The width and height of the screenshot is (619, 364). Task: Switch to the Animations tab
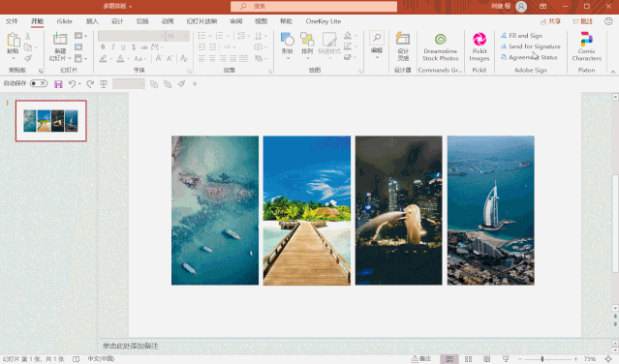tap(168, 21)
